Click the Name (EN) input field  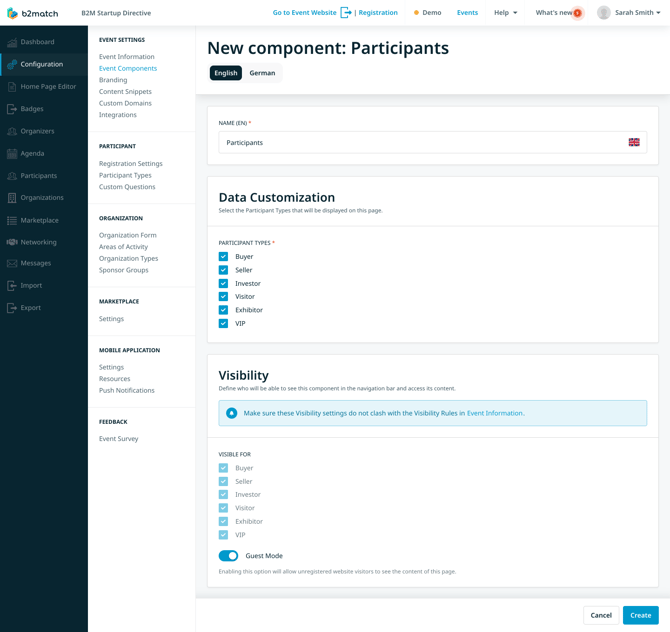click(x=420, y=143)
